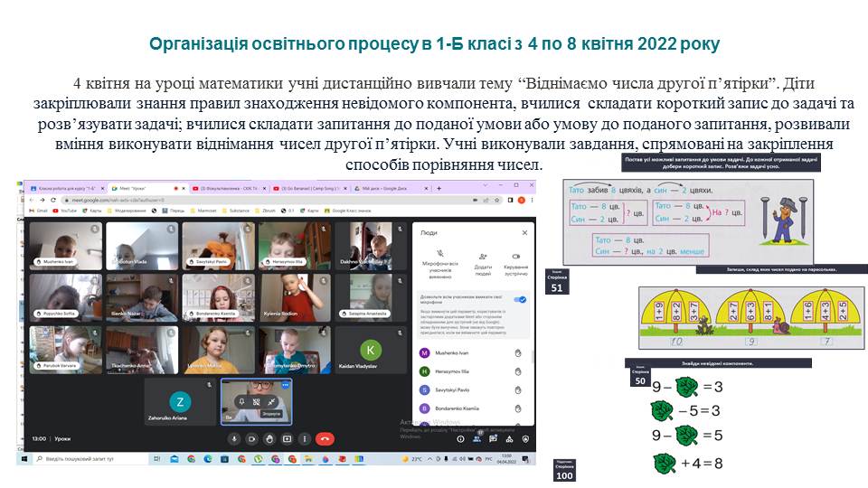
Task: Mute microphone in Meet call controls
Action: tap(235, 438)
